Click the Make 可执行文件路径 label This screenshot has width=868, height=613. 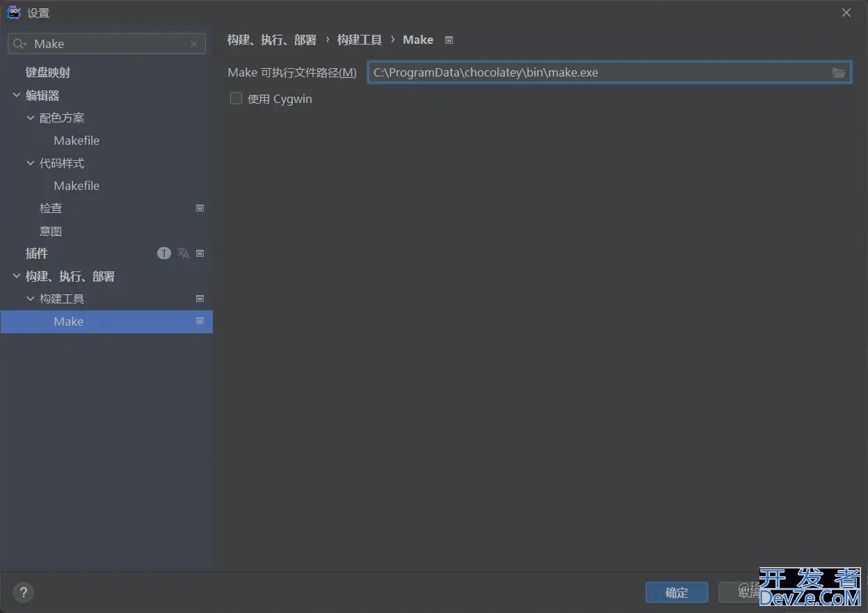(x=292, y=72)
